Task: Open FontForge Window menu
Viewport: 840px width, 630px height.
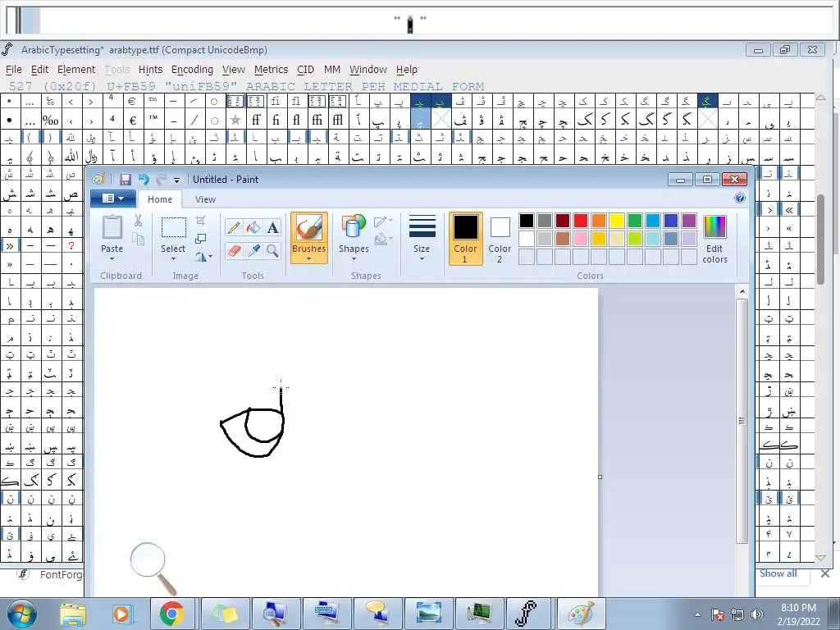Action: [368, 70]
